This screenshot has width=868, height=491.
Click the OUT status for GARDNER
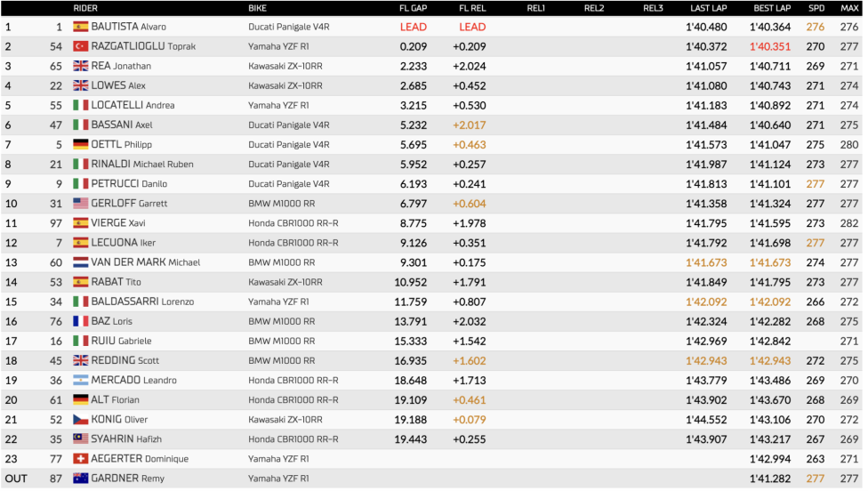[16, 479]
